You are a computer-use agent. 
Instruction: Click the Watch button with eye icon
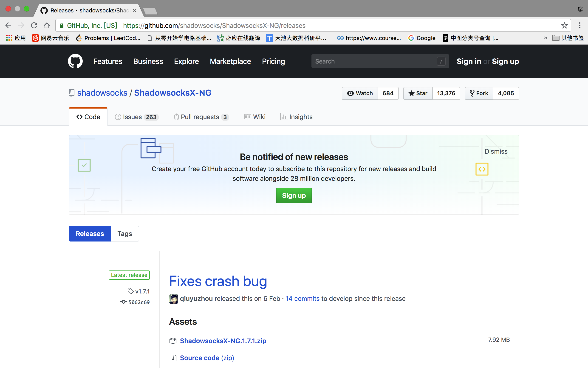[360, 93]
